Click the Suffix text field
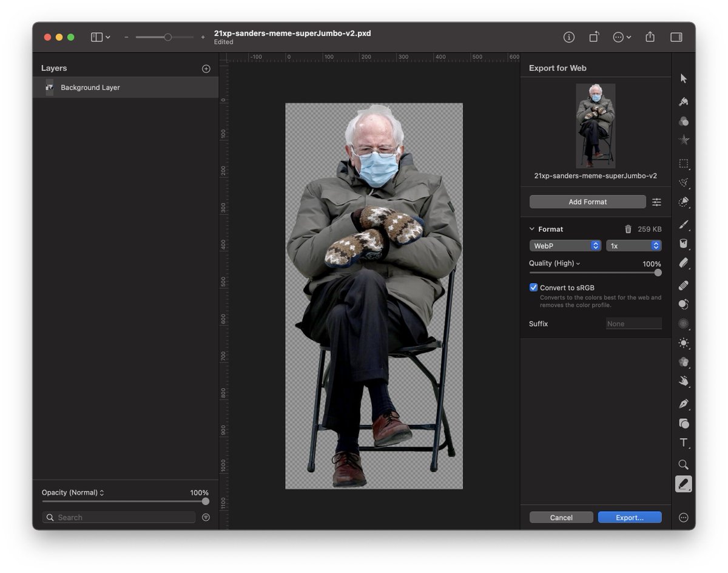 coord(633,324)
